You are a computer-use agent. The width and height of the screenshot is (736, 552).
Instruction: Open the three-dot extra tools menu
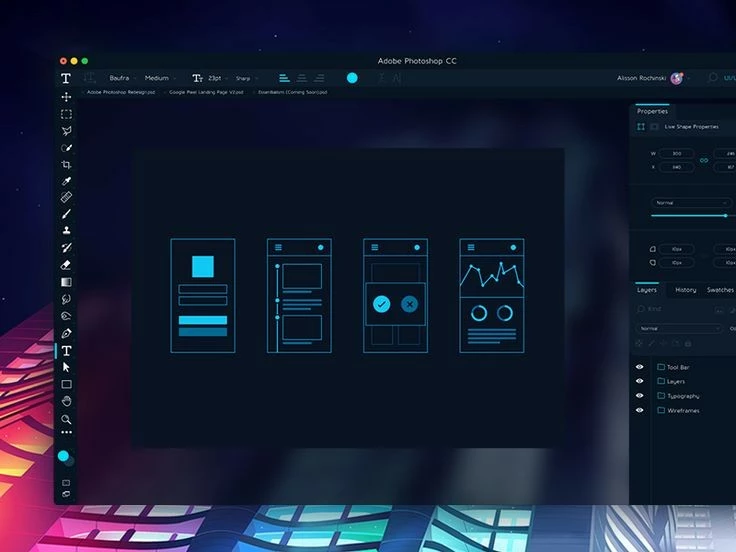[x=66, y=432]
